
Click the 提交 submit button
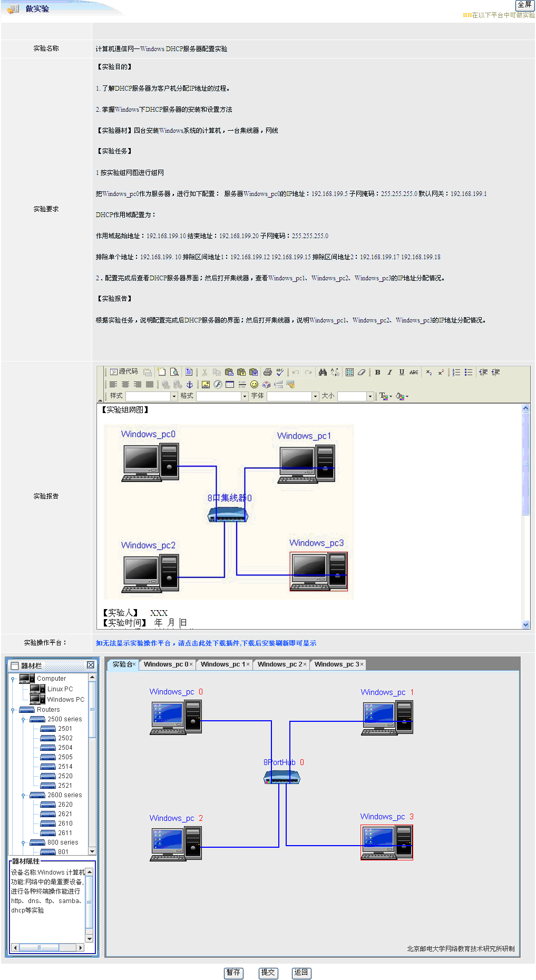click(x=268, y=972)
